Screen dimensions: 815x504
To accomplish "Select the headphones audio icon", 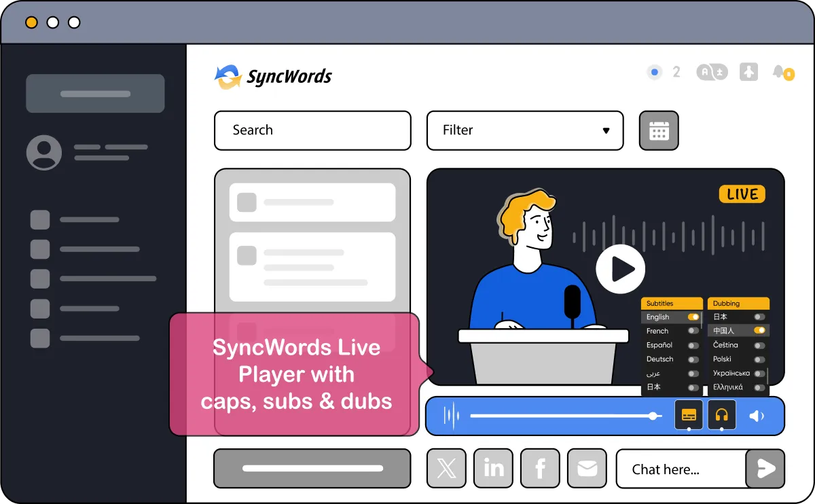I will click(x=721, y=414).
